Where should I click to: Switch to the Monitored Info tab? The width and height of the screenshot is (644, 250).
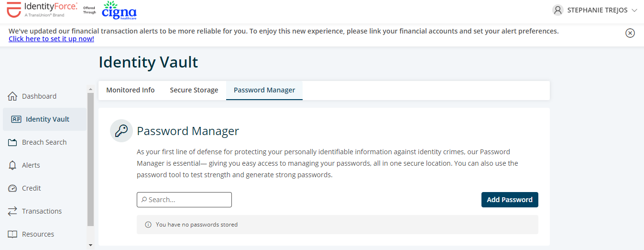pyautogui.click(x=131, y=90)
